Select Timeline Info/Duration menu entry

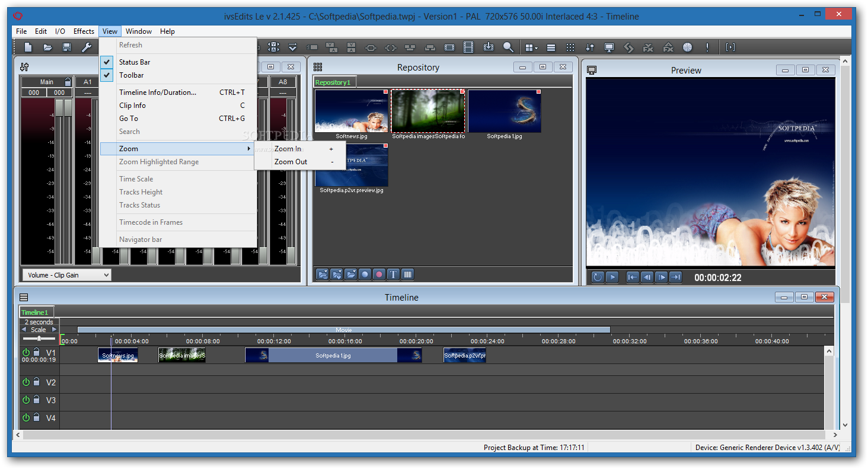click(x=158, y=92)
